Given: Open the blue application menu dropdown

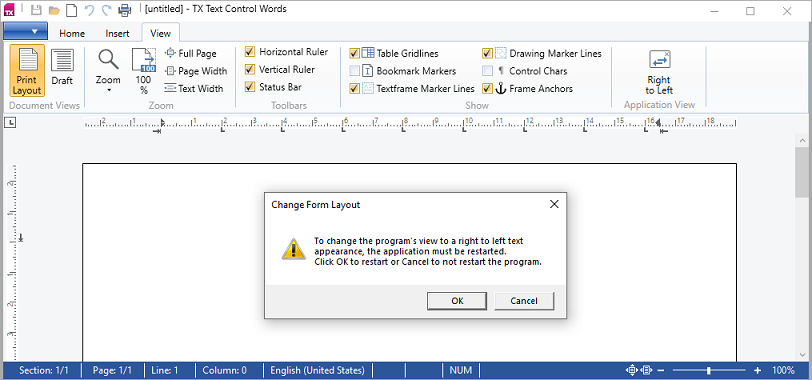Looking at the screenshot, I should click(x=26, y=31).
